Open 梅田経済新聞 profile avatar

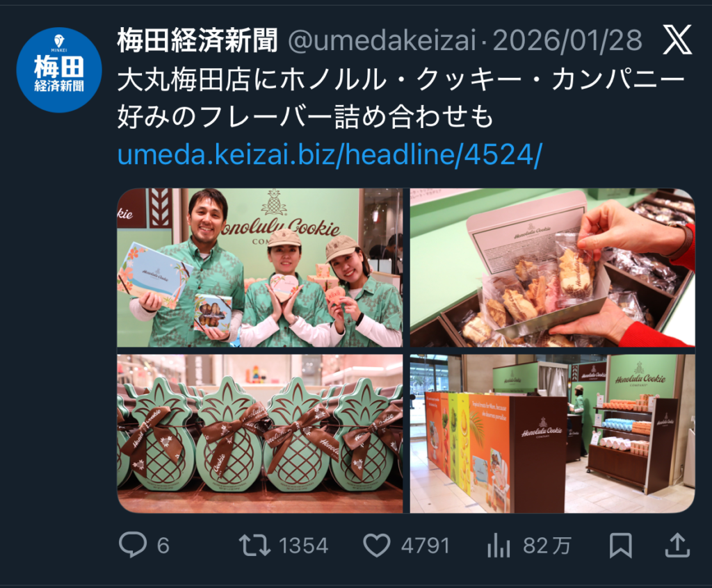pyautogui.click(x=59, y=70)
